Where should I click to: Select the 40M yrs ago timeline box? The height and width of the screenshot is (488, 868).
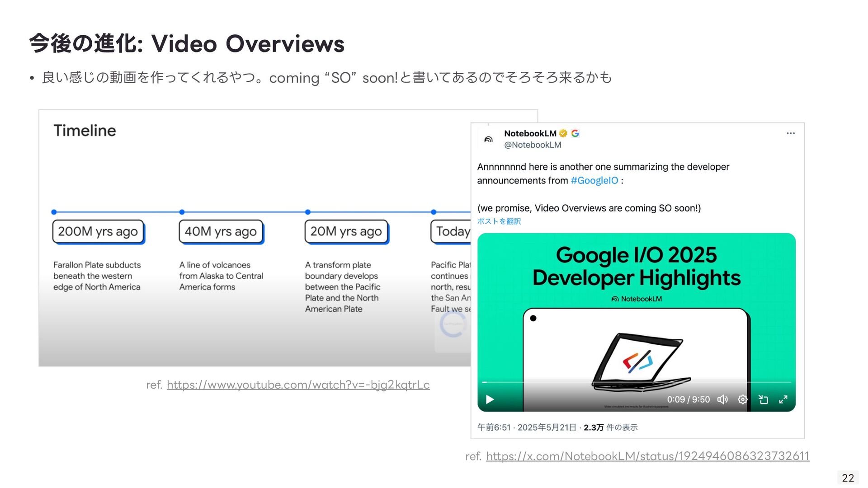pyautogui.click(x=221, y=231)
